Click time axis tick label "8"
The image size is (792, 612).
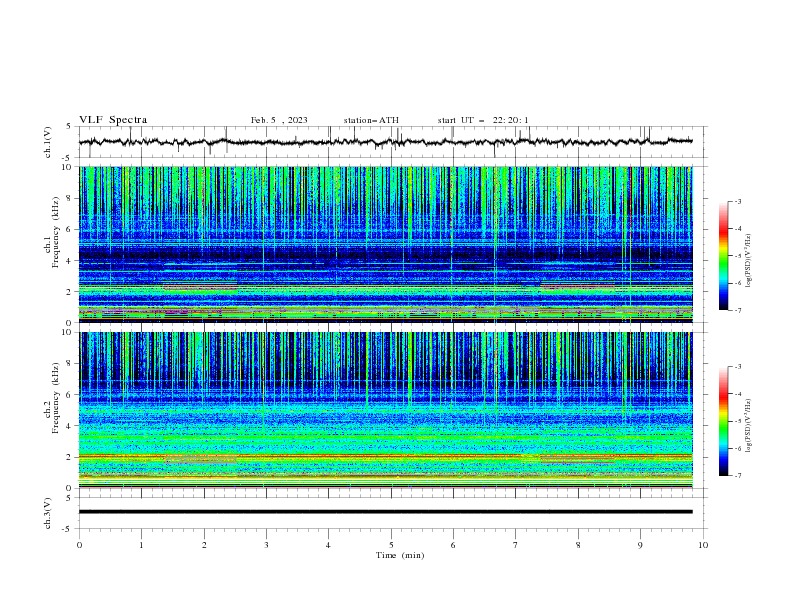tap(578, 545)
